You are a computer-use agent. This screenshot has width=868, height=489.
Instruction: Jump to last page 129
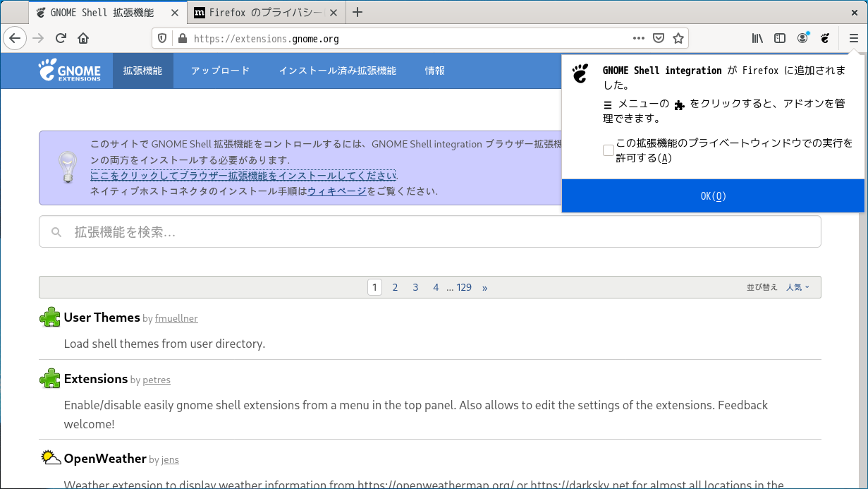[x=464, y=287]
